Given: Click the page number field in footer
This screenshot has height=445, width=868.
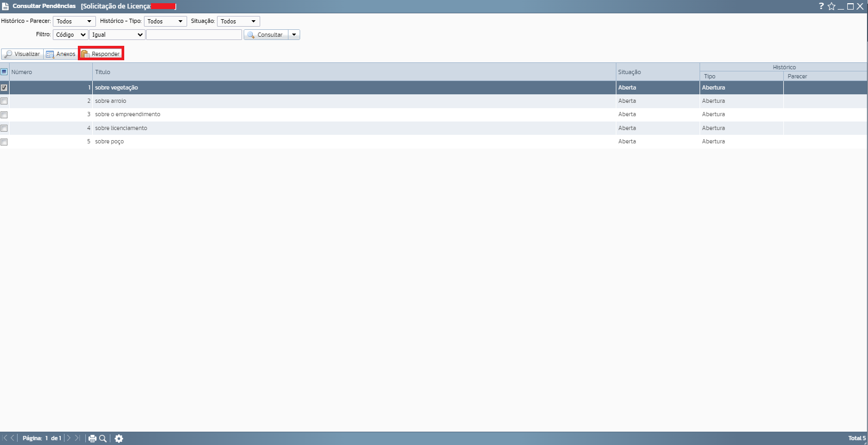Looking at the screenshot, I should click(46, 438).
